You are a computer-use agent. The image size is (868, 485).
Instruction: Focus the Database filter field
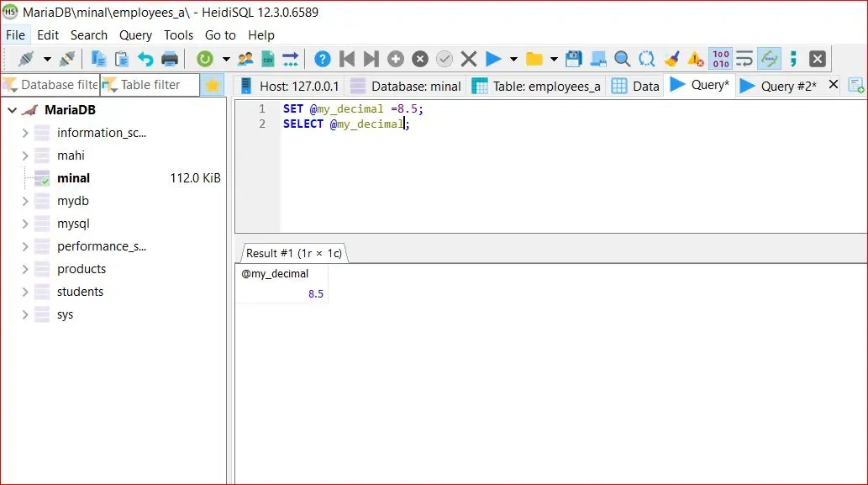51,85
